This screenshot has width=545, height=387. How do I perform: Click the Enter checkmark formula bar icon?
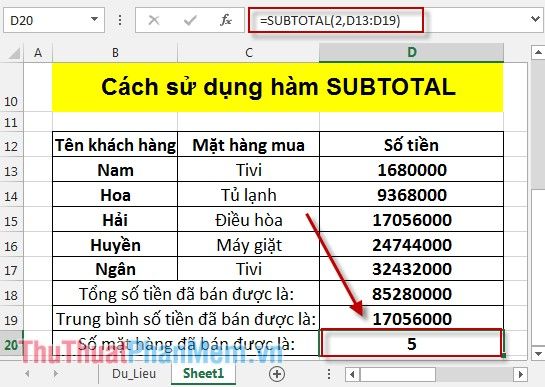click(x=190, y=21)
